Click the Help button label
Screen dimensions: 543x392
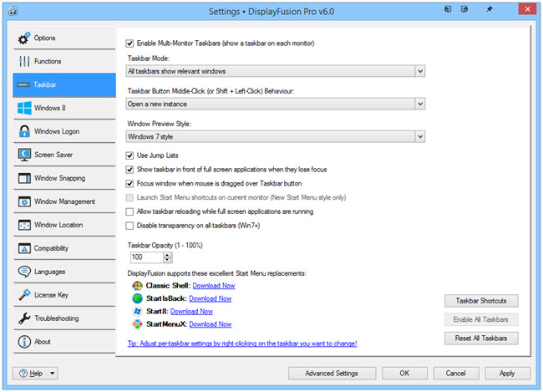coord(36,374)
